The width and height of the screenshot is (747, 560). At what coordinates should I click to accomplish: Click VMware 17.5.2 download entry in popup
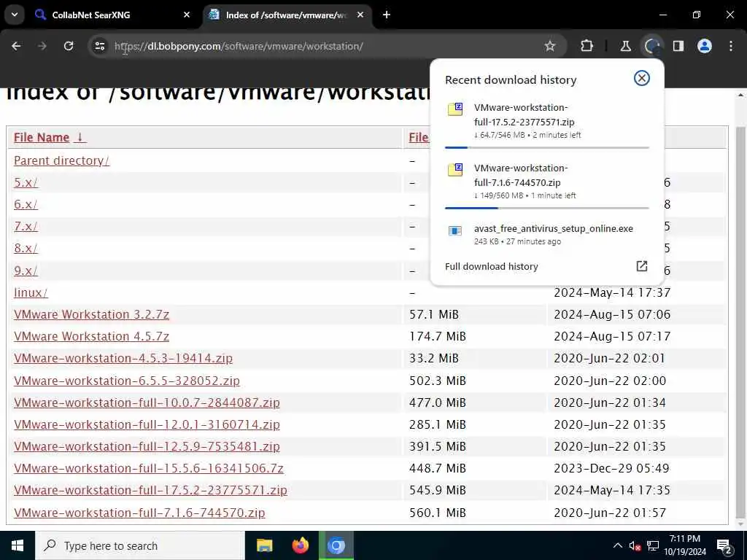(547, 121)
